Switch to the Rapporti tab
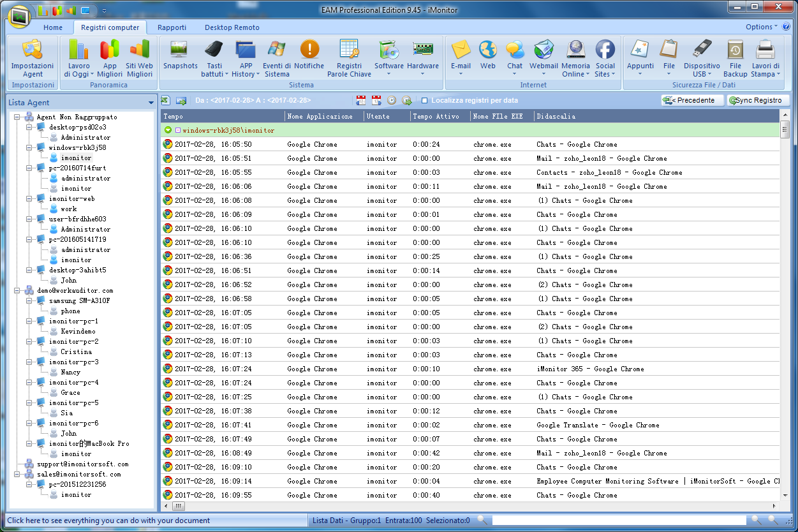Screen dimensions: 798x532 click(172, 27)
